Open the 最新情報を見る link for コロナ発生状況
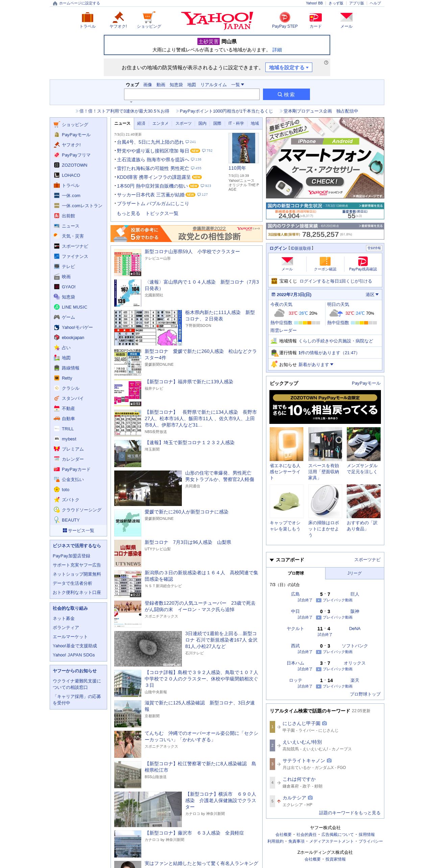This screenshot has width=434, height=868. coord(371,206)
